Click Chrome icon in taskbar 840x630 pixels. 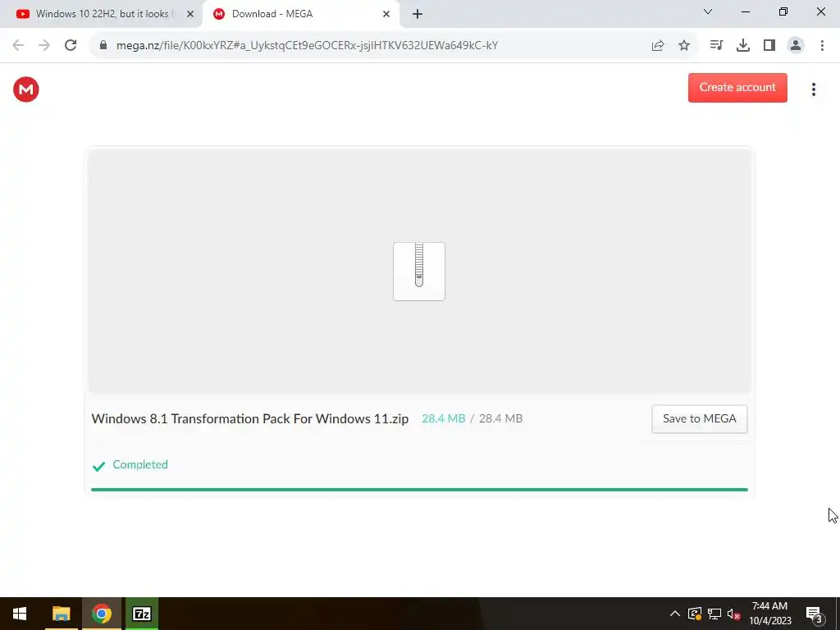[101, 614]
